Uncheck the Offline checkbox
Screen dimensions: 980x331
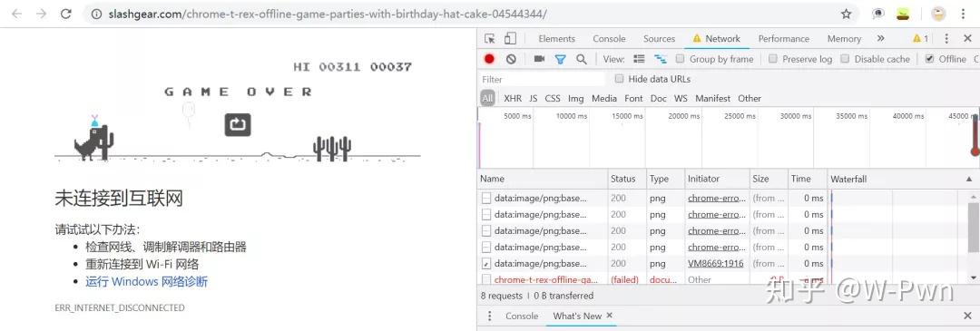click(x=929, y=59)
